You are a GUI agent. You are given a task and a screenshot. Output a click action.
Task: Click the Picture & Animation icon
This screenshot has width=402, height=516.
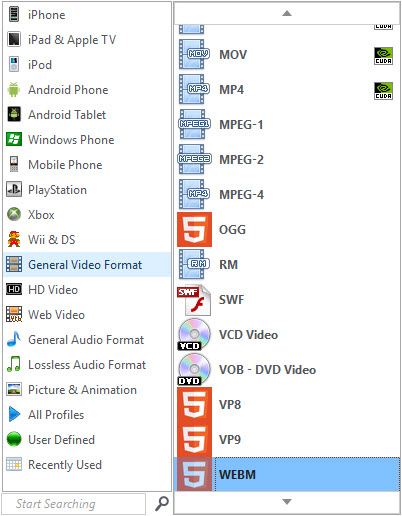pos(14,389)
